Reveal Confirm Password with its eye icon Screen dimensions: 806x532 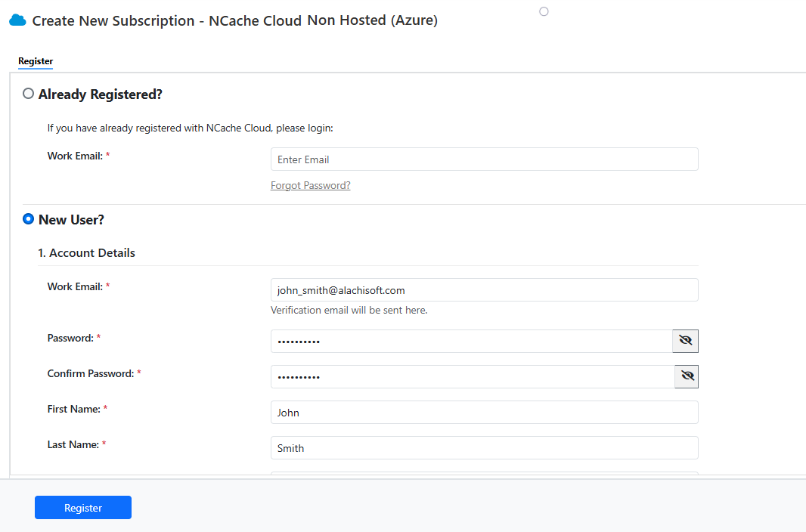pos(687,377)
